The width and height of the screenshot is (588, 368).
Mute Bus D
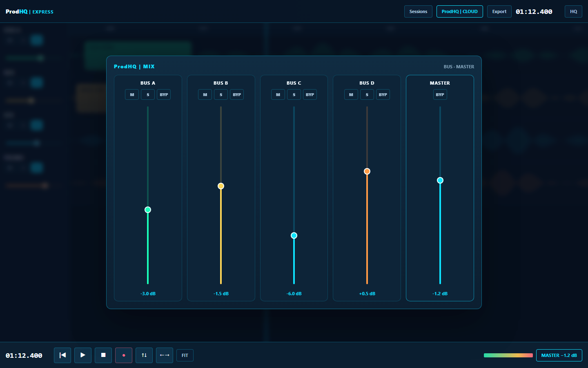351,94
